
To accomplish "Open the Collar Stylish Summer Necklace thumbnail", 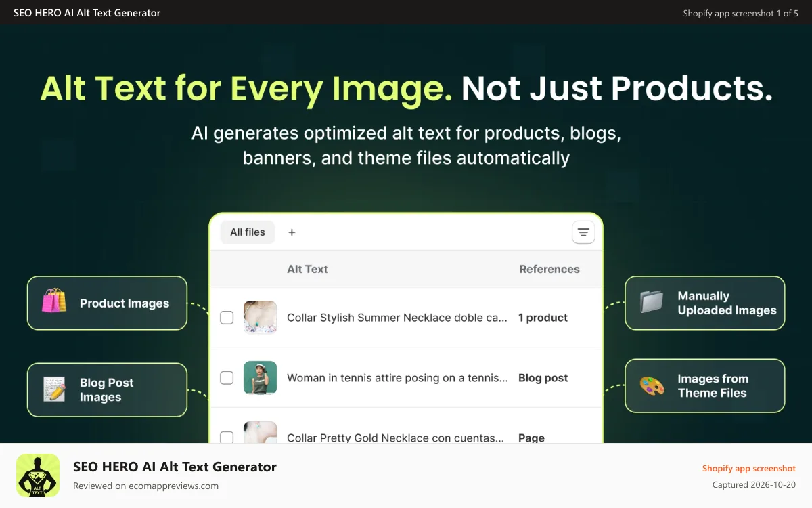I will (x=261, y=318).
